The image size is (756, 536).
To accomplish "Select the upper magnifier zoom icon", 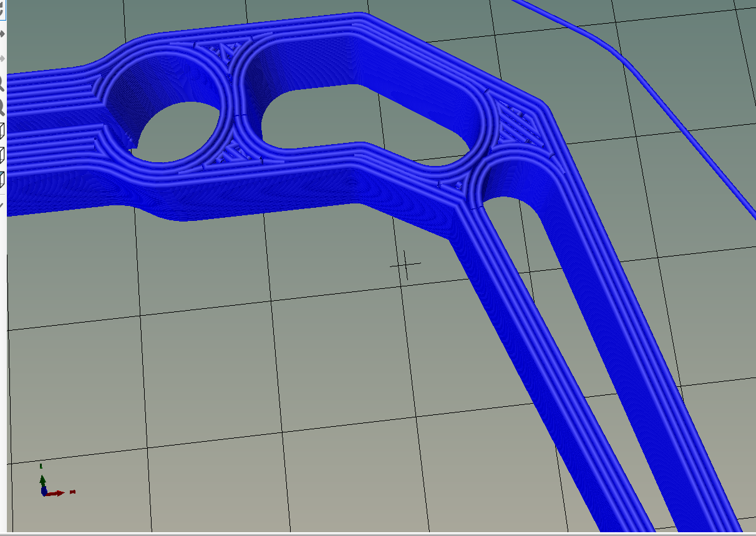I will (x=2, y=84).
